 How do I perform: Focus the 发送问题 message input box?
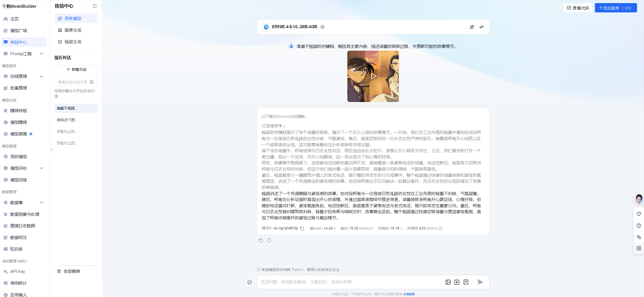click(x=350, y=282)
